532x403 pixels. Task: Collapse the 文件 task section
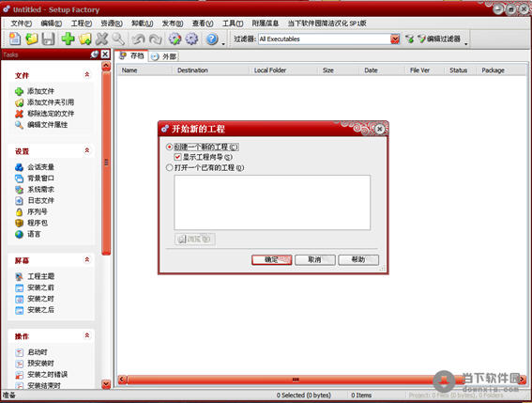tap(87, 74)
